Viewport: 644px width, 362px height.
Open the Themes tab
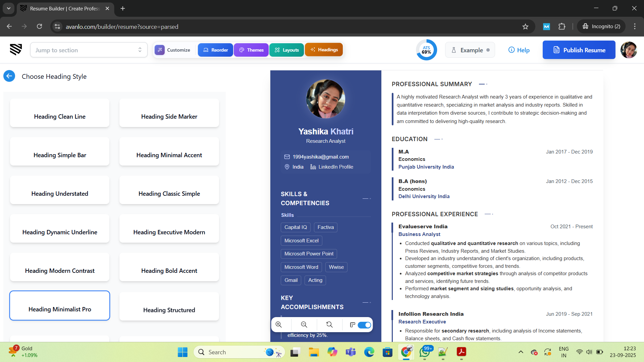[x=251, y=50]
